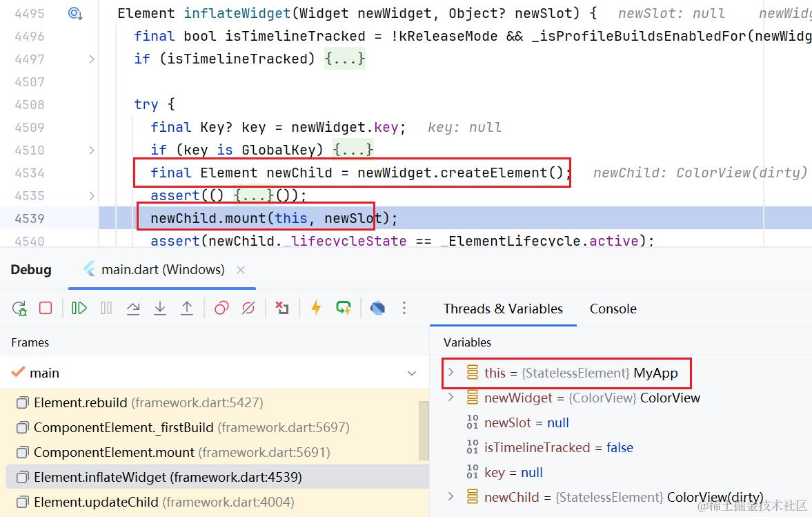The height and width of the screenshot is (517, 812).
Task: Click object icon beside newChild variable
Action: (473, 497)
